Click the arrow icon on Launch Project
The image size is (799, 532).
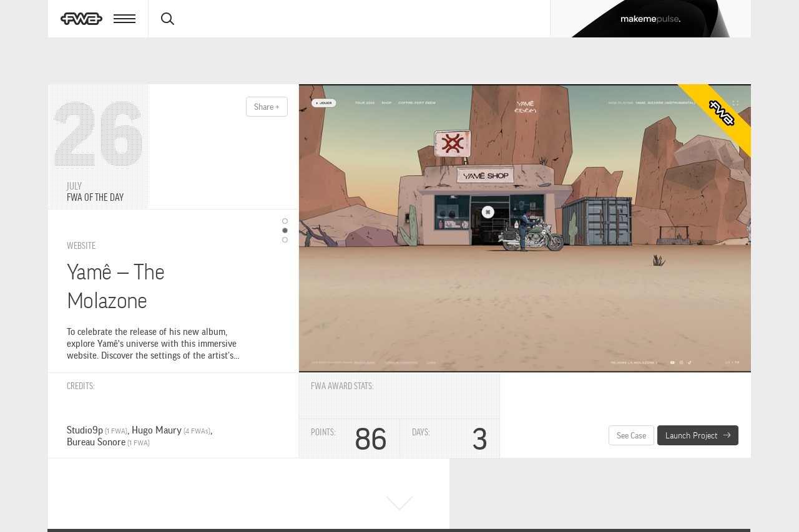[727, 435]
